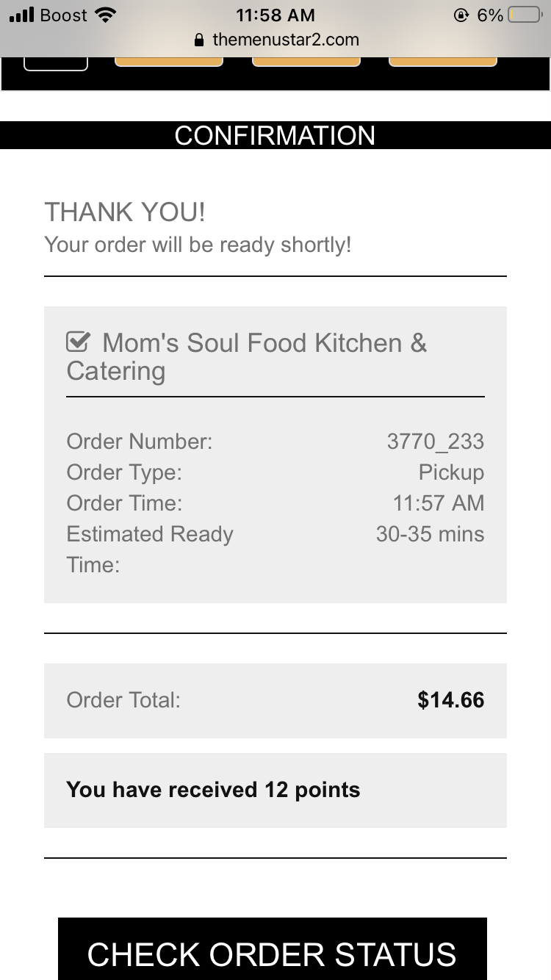Tap the Wi-Fi status icon
This screenshot has width=551, height=980.
tap(107, 15)
